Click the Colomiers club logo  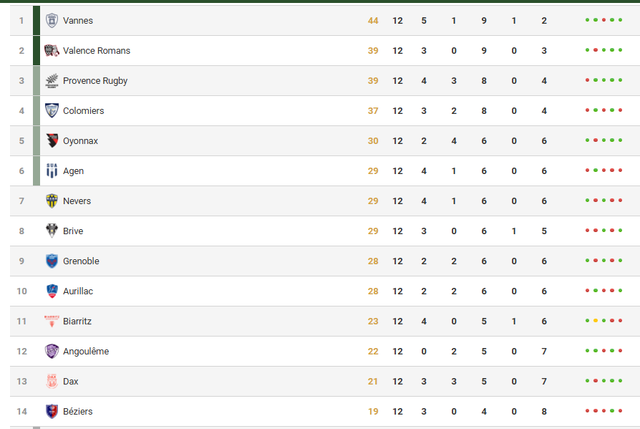click(52, 111)
